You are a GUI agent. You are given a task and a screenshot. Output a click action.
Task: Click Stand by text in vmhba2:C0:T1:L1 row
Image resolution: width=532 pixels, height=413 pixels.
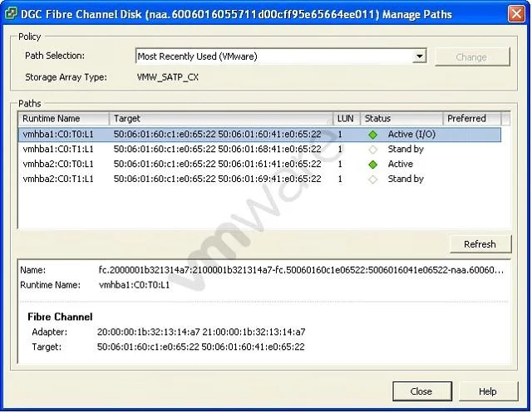tap(406, 179)
